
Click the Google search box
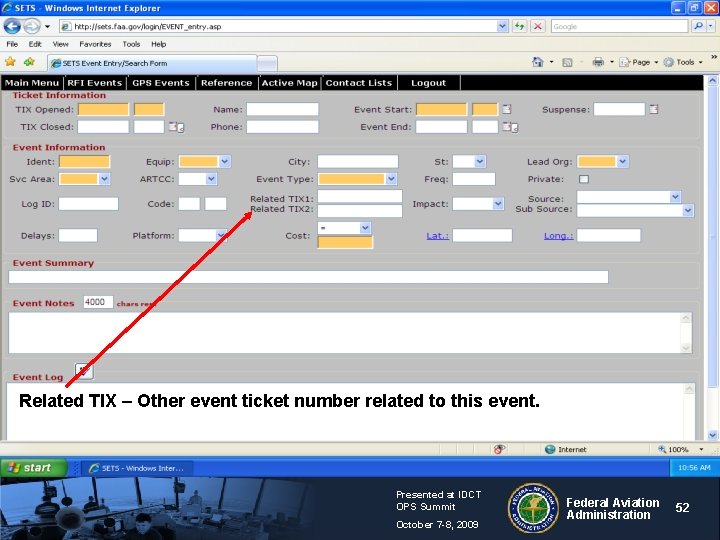[619, 26]
